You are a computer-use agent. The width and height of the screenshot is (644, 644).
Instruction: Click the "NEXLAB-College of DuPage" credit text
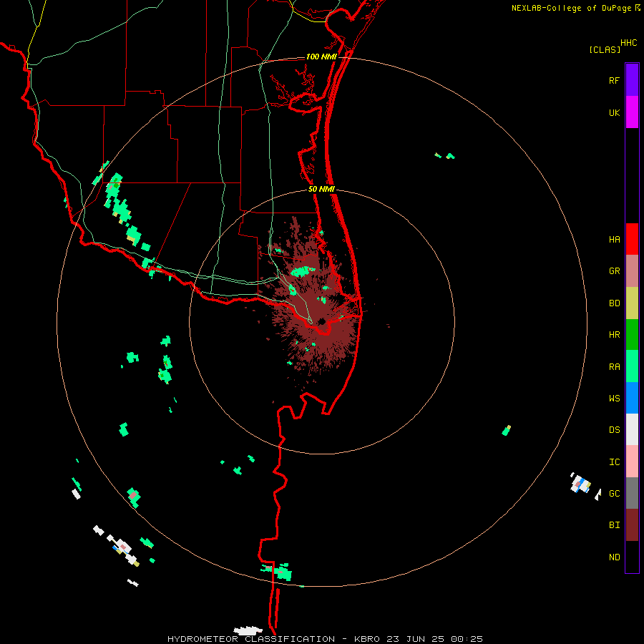pyautogui.click(x=571, y=8)
